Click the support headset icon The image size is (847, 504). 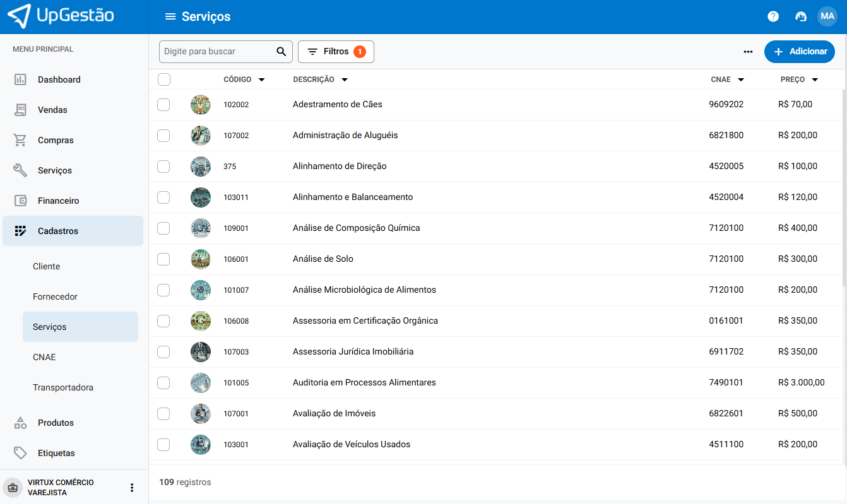point(801,16)
